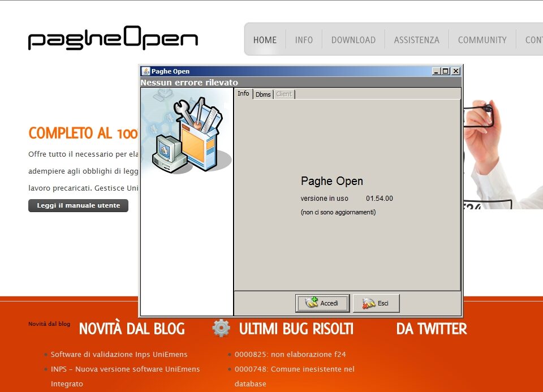Image resolution: width=543 pixels, height=392 pixels.
Task: Go to HOME in the site navigation
Action: [x=265, y=40]
